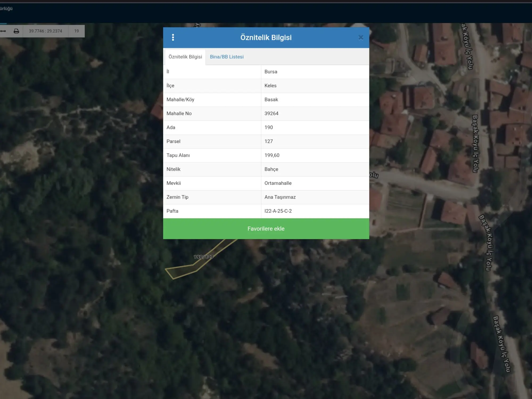Select the Öznitelik Bilgisi tab
532x399 pixels.
(x=185, y=57)
